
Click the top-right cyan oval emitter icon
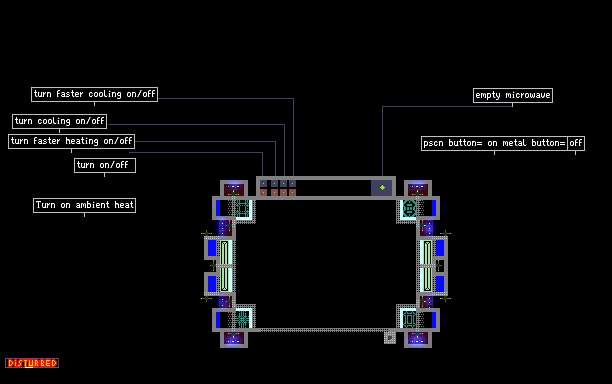point(409,208)
